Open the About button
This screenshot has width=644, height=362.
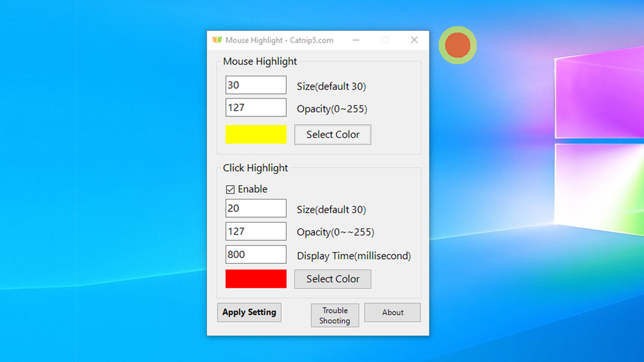coord(392,313)
